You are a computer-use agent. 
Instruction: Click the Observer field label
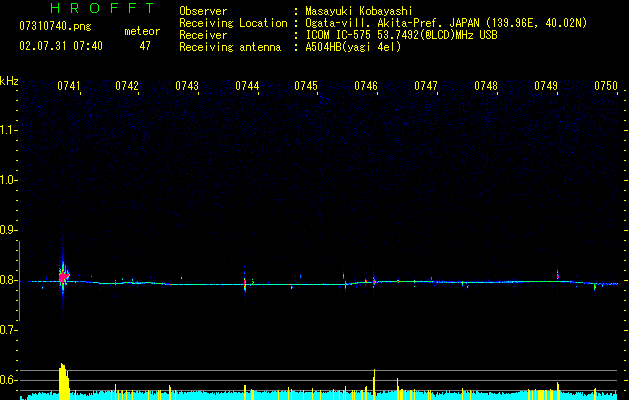[203, 11]
